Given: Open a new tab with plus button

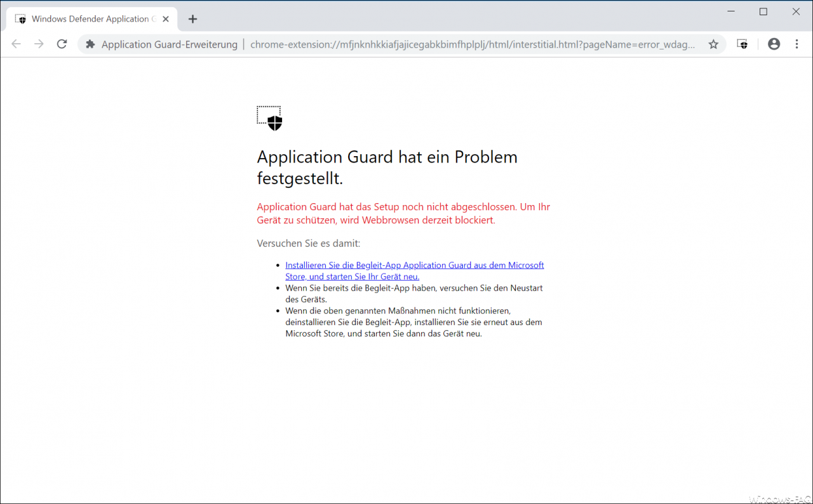Looking at the screenshot, I should pos(193,19).
